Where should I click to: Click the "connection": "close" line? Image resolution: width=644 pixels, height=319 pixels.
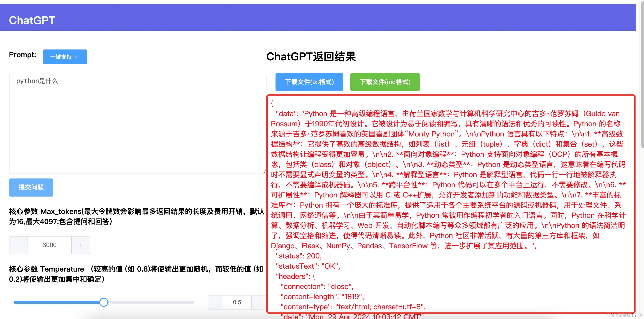(317, 286)
